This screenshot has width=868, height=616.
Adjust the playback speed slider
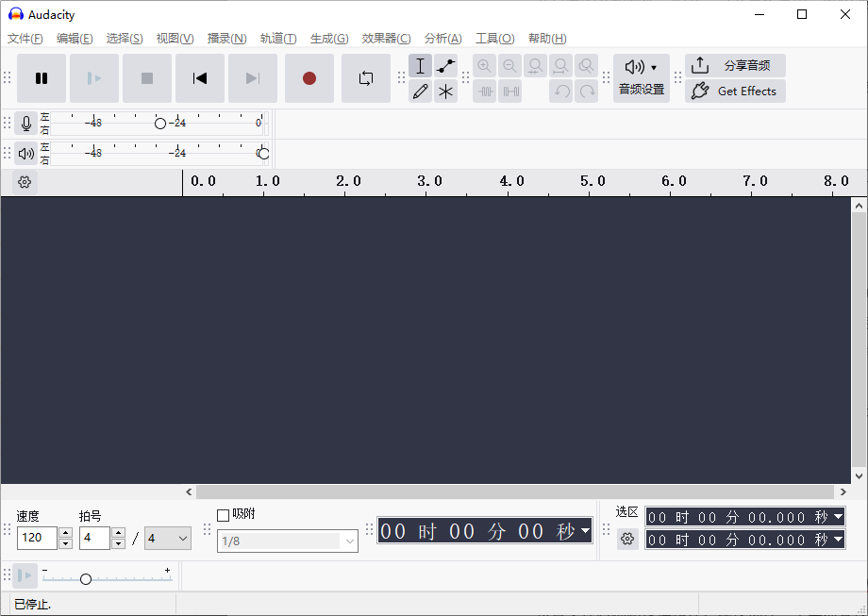point(86,578)
